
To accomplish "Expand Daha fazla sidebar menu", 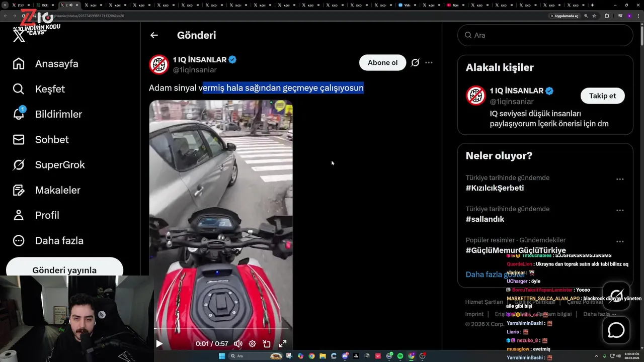I will click(x=48, y=240).
